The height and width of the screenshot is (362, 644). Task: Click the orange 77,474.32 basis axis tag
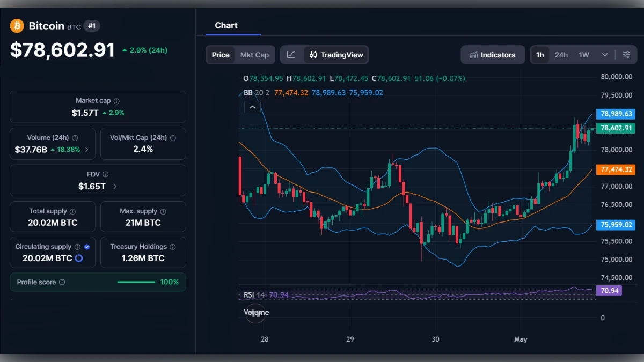[x=617, y=169]
